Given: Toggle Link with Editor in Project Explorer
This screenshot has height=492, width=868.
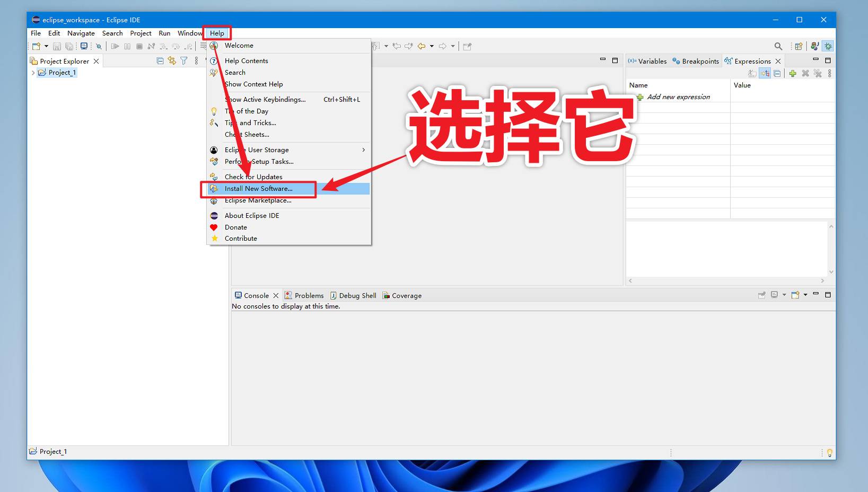Looking at the screenshot, I should [172, 61].
